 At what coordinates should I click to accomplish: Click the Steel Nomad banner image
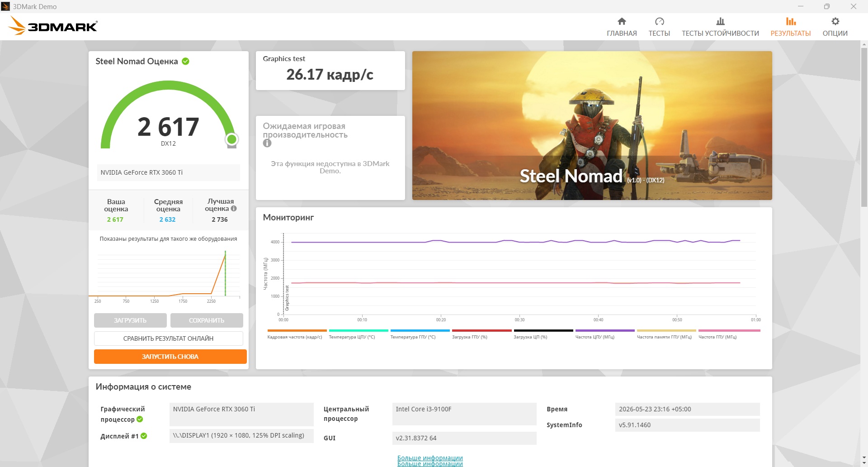(592, 125)
